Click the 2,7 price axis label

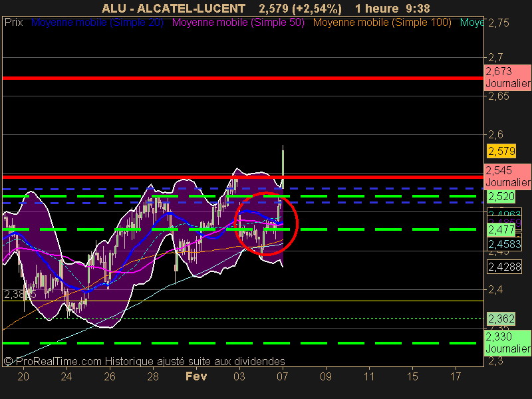(x=495, y=58)
